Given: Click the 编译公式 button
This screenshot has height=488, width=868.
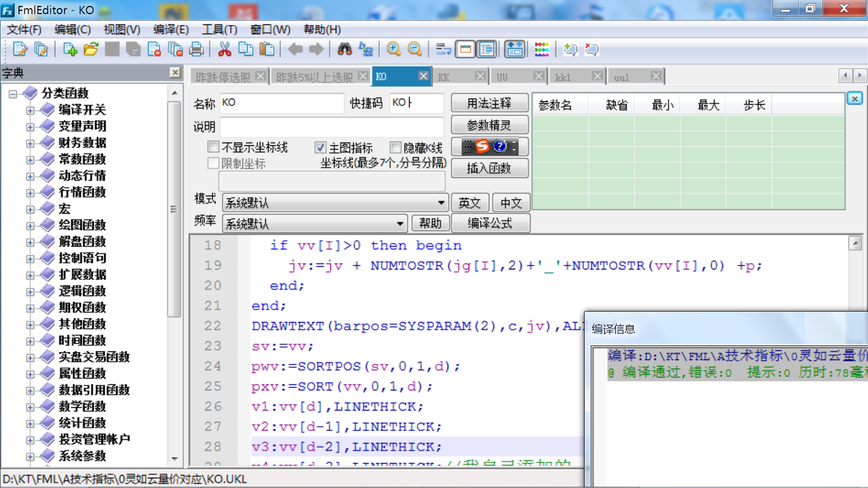Looking at the screenshot, I should (x=490, y=223).
